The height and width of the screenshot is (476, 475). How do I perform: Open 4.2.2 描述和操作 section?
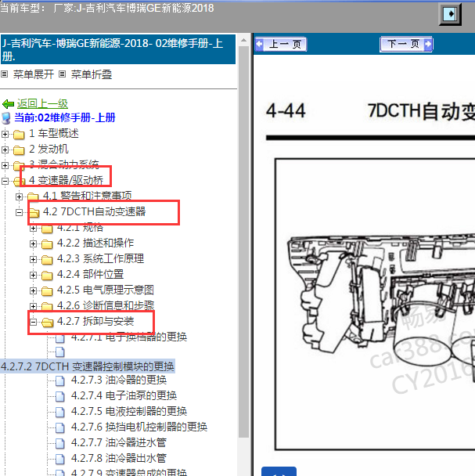(x=95, y=243)
